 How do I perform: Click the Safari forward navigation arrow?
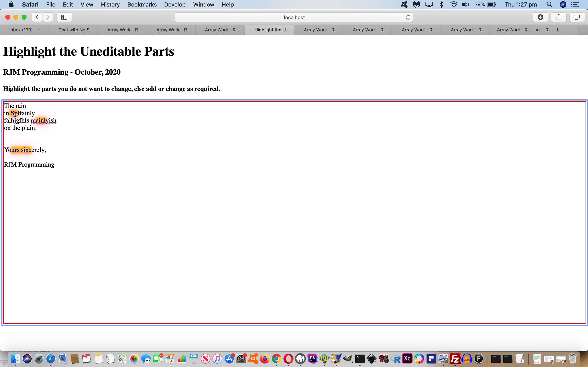48,17
